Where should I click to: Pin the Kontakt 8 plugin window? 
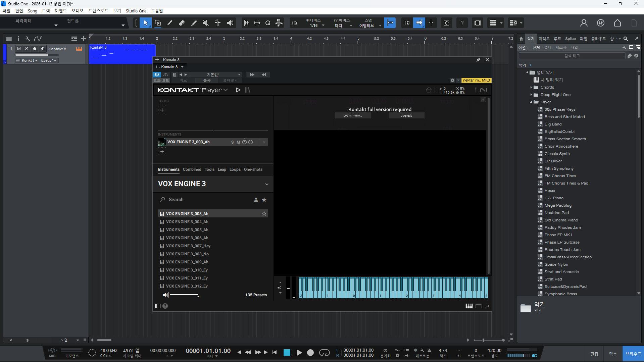478,60
